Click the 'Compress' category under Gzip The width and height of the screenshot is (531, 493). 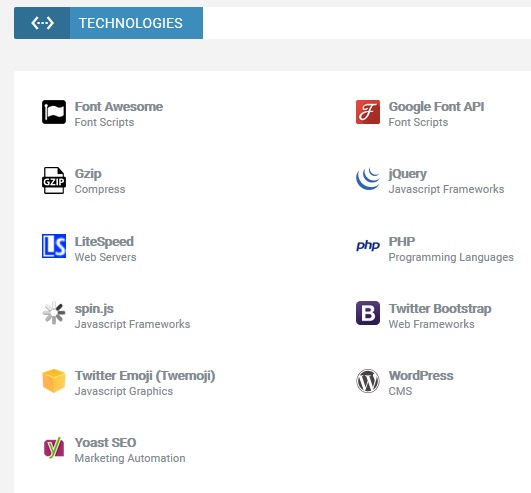tap(100, 189)
